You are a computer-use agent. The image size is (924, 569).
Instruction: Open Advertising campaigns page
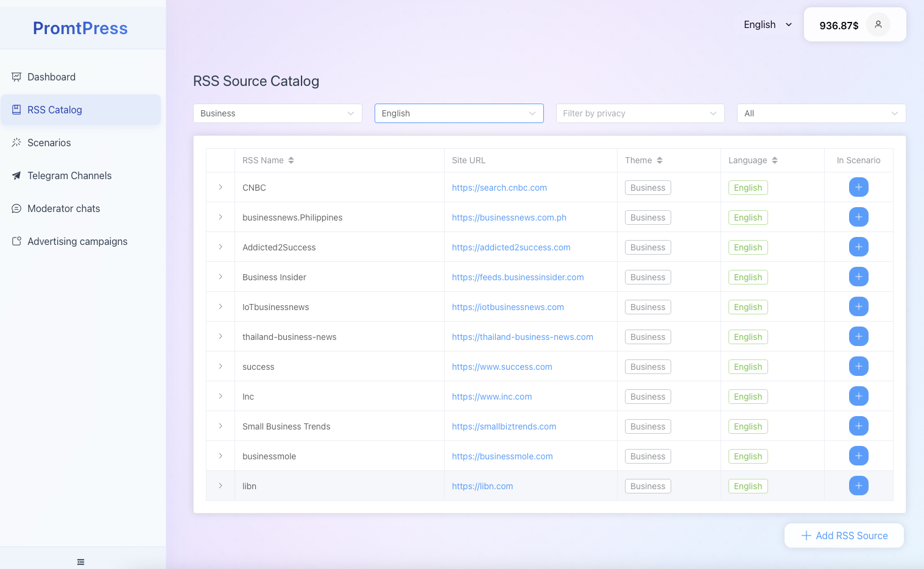80,241
